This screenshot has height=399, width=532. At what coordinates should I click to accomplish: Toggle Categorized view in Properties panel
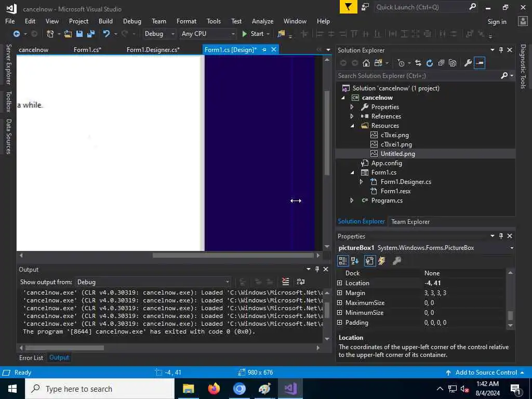coord(343,261)
